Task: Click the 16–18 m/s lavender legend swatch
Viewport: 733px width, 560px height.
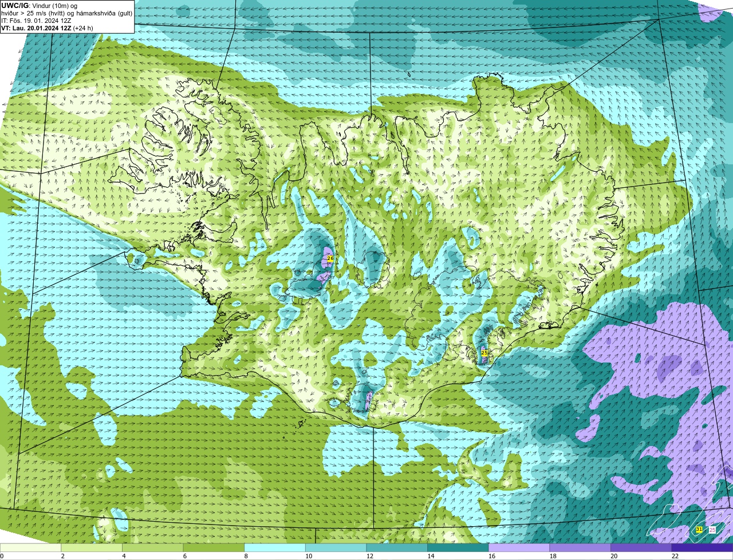Action: pos(519,547)
